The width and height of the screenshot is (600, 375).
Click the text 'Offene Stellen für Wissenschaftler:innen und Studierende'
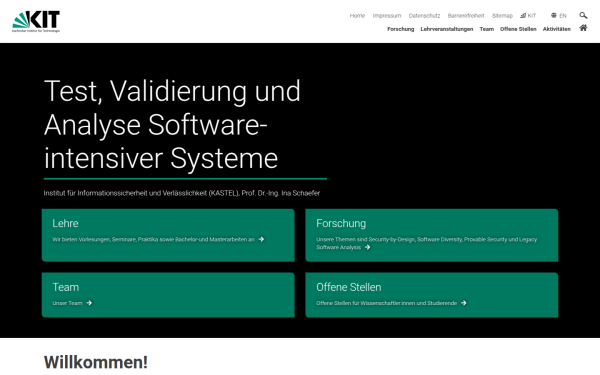click(386, 303)
